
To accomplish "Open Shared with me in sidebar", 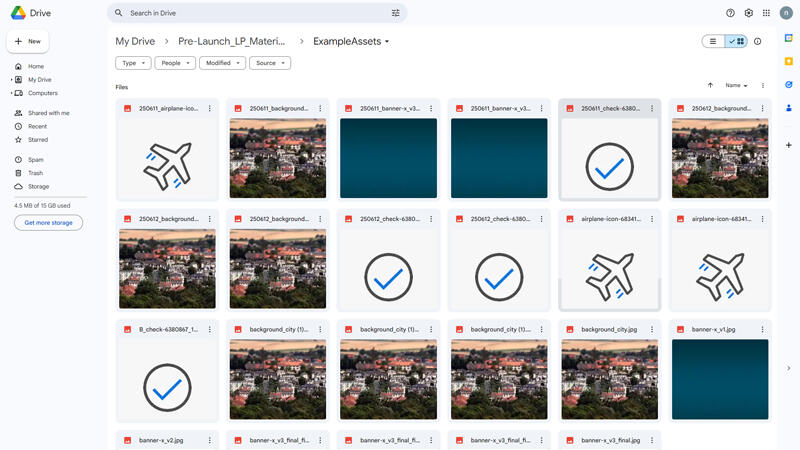I will (48, 113).
